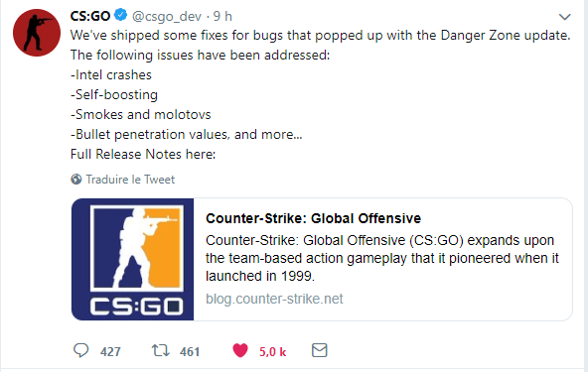The image size is (588, 372).
Task: Send tweet via the envelope icon
Action: point(320,350)
